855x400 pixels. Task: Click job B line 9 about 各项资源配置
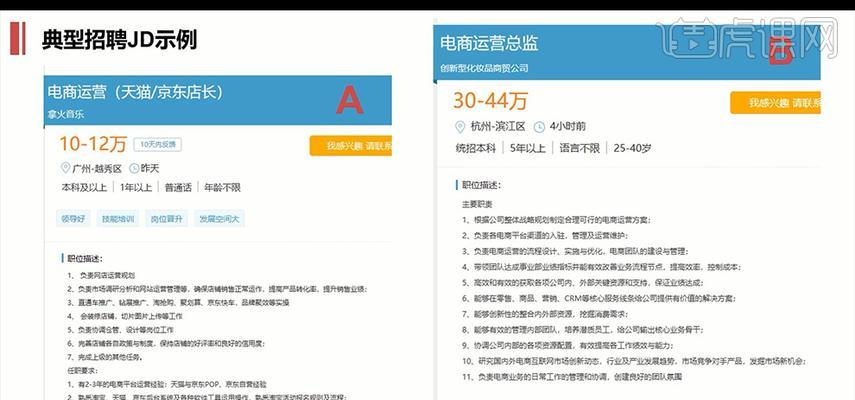click(x=567, y=346)
